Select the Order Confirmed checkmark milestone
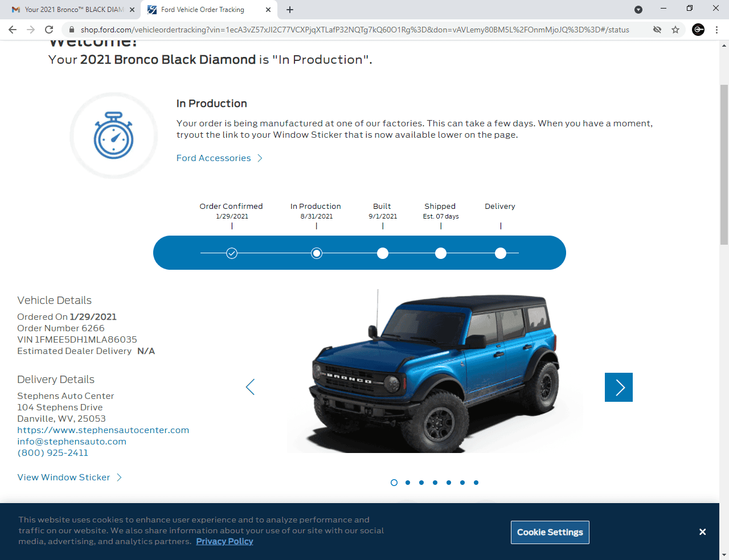 point(232,253)
